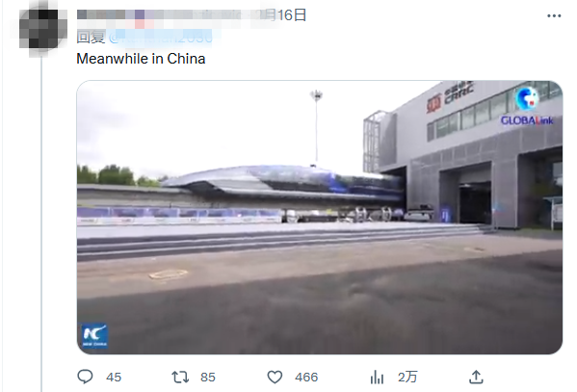Click the Meanwhile in China tweet text
This screenshot has height=392, width=577.
tap(141, 59)
